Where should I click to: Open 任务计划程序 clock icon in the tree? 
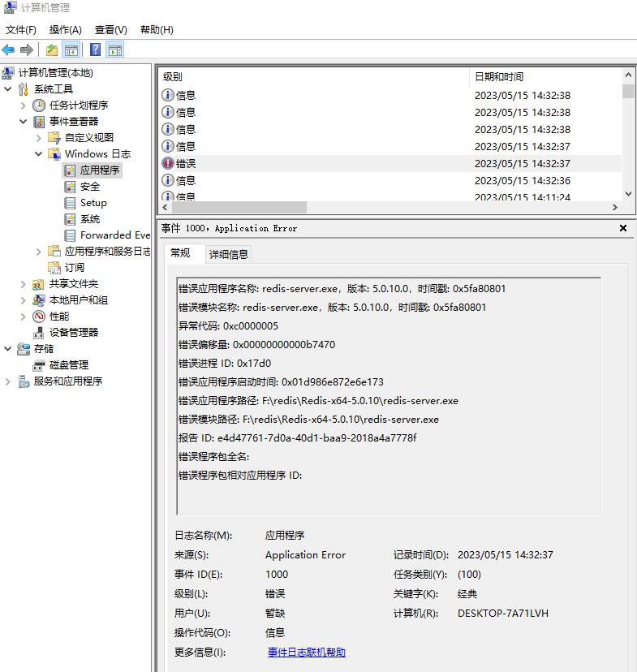(39, 106)
